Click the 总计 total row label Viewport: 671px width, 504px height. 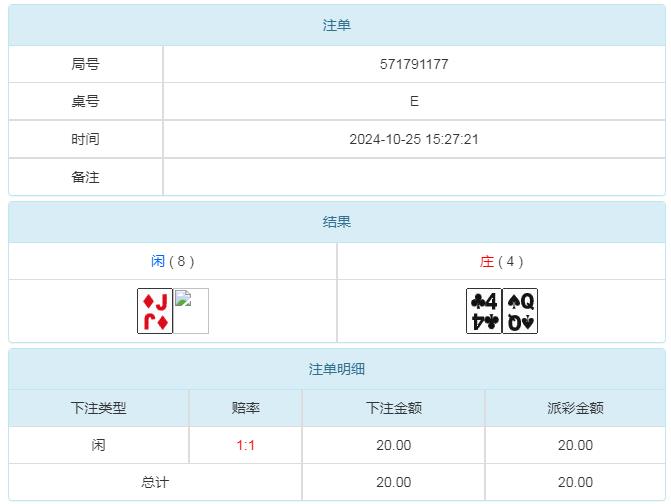[x=155, y=482]
